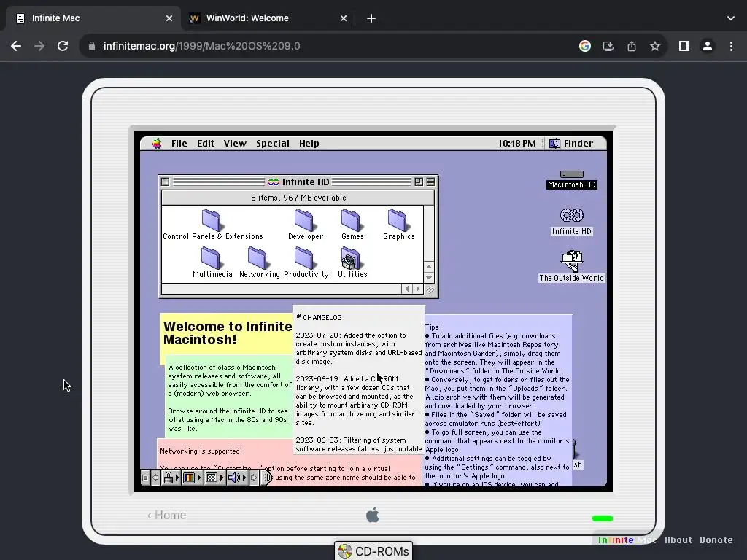Select the Games folder icon

(x=352, y=220)
